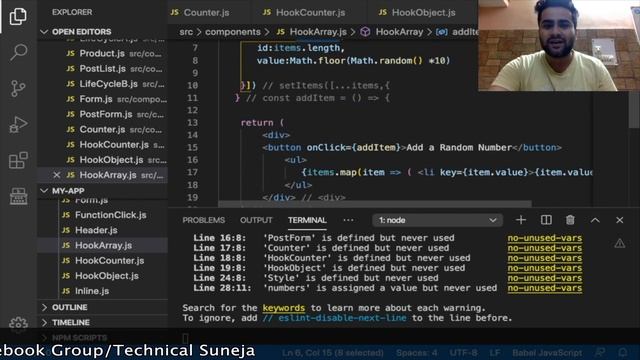This screenshot has height=360, width=640.
Task: Switch to the Counter.js editor tab
Action: 200,13
